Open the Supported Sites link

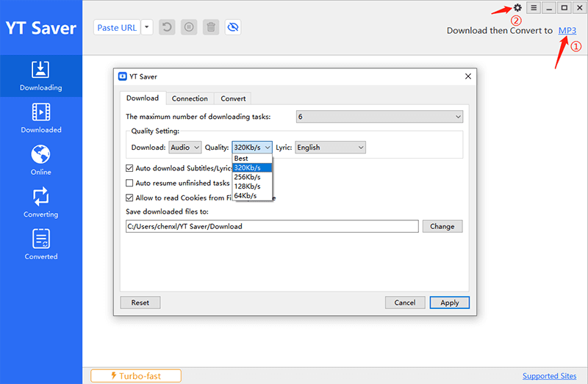549,376
